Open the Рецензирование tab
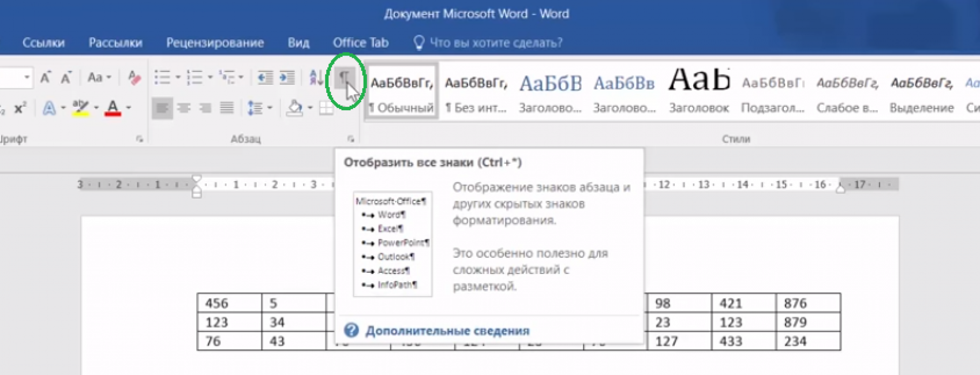 coord(215,43)
